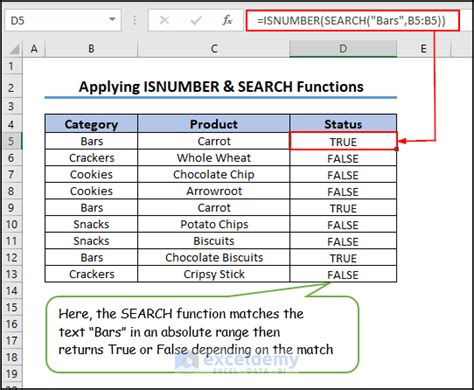The width and height of the screenshot is (474, 390).
Task: Select 'Snacks' cell in row 11
Action: 91,241
